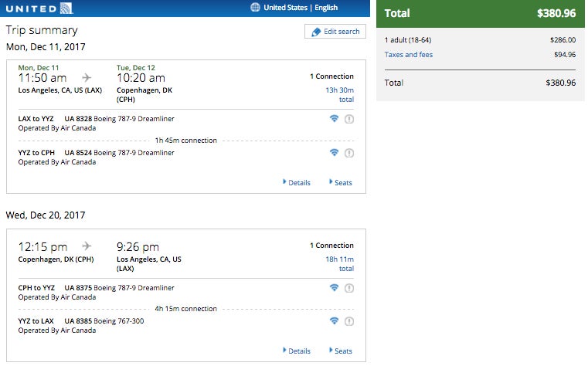This screenshot has width=588, height=366.
Task: Click the '4h 15m connection' label
Action: [x=186, y=309]
